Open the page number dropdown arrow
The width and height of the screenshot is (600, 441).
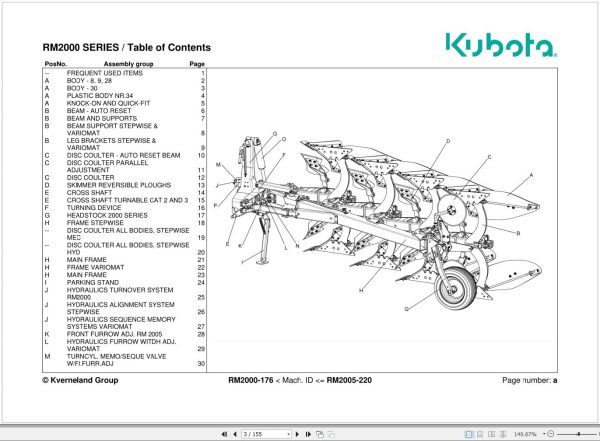(x=289, y=434)
